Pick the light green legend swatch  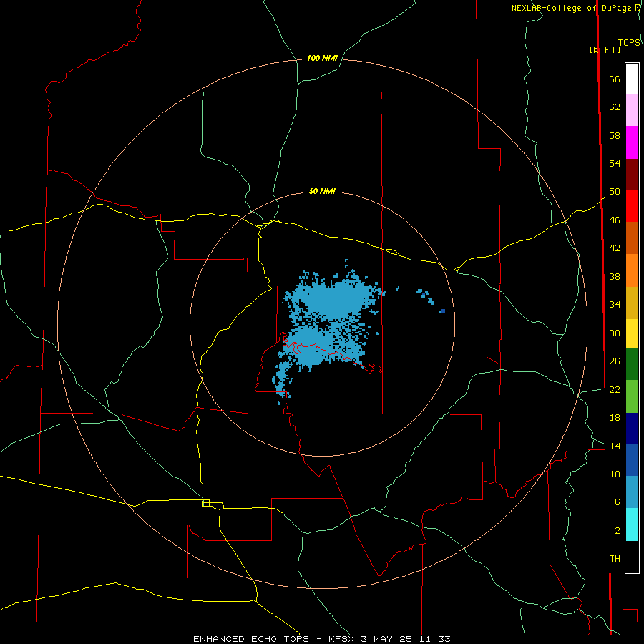click(632, 396)
